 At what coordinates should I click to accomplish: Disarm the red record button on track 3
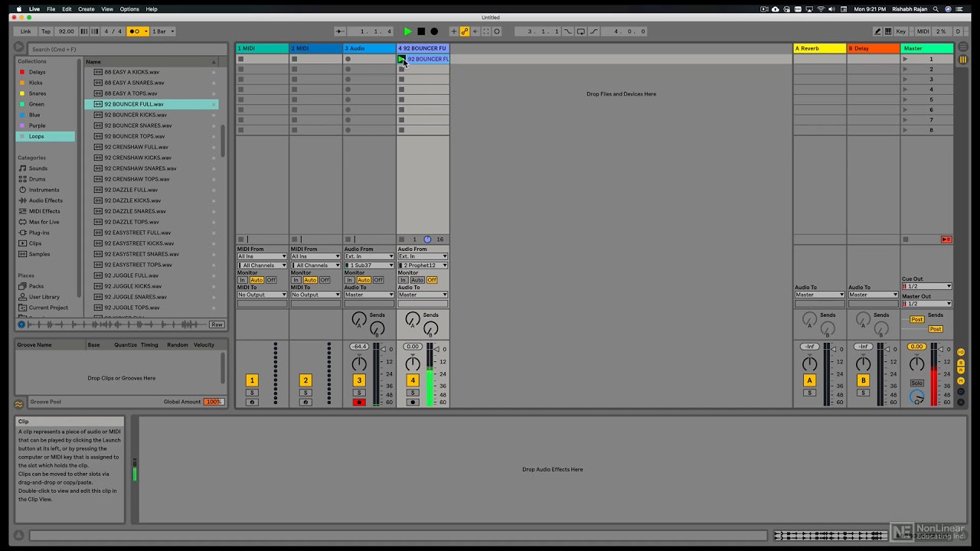[x=358, y=403]
